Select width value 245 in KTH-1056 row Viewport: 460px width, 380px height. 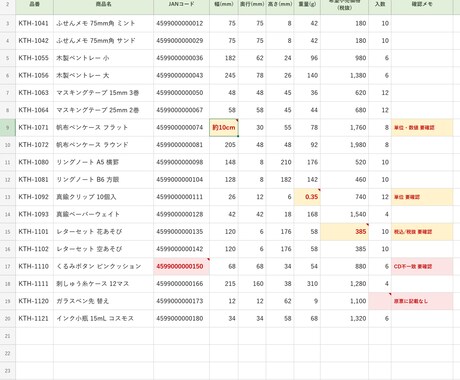[224, 75]
